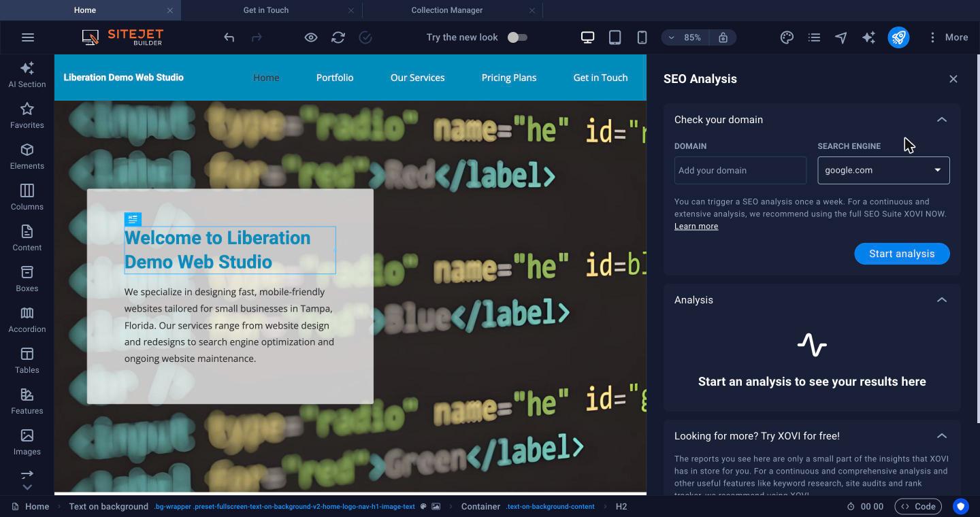Switch to the Collection Manager tab
This screenshot has width=980, height=517.
point(447,10)
